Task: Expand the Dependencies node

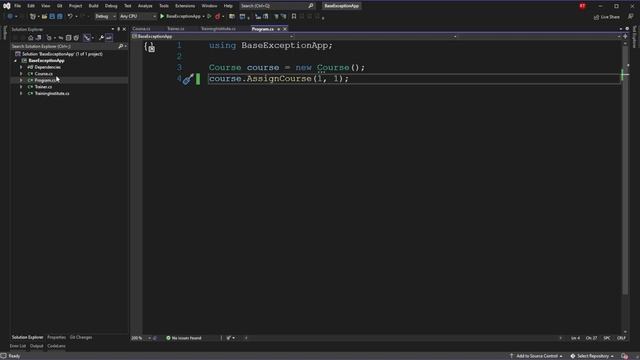Action: (x=21, y=67)
